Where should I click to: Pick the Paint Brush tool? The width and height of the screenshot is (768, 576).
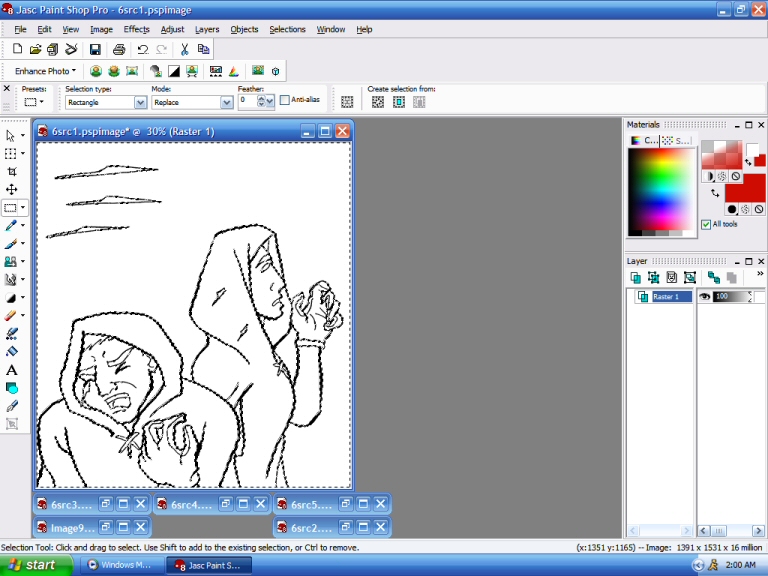coord(11,243)
